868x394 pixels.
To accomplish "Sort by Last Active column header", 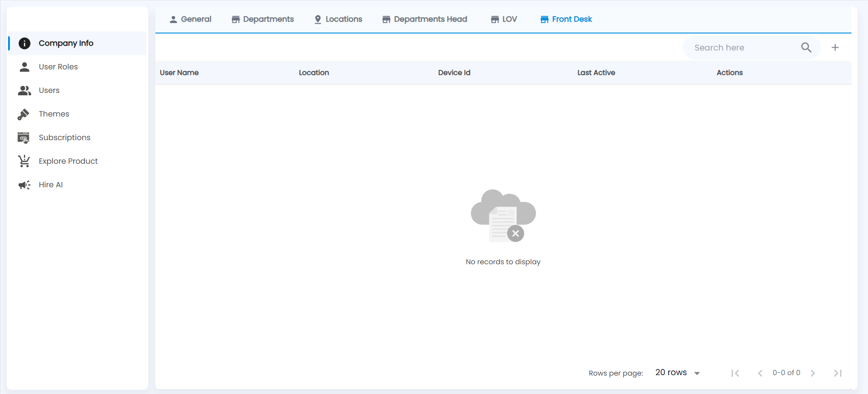I will pyautogui.click(x=596, y=73).
